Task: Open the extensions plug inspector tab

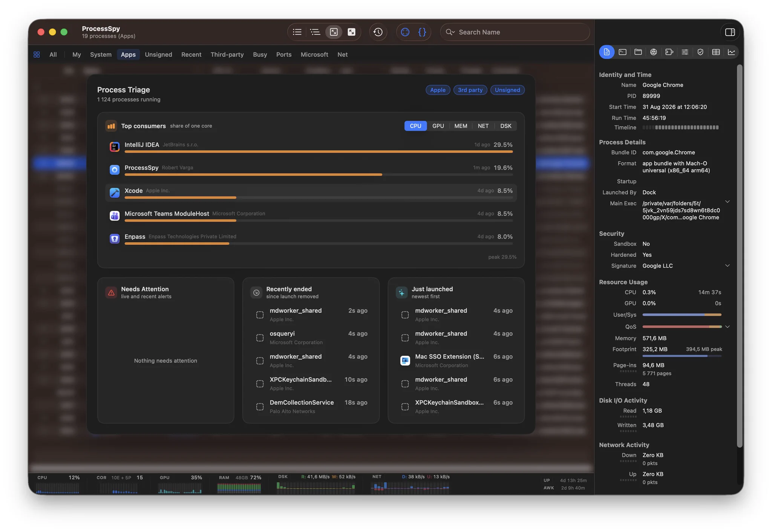Action: tap(669, 52)
